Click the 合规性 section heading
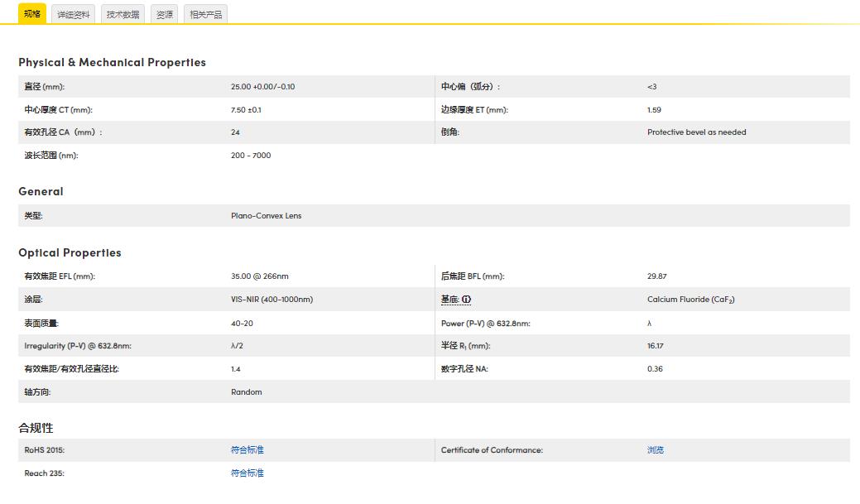860x504 pixels. click(36, 428)
